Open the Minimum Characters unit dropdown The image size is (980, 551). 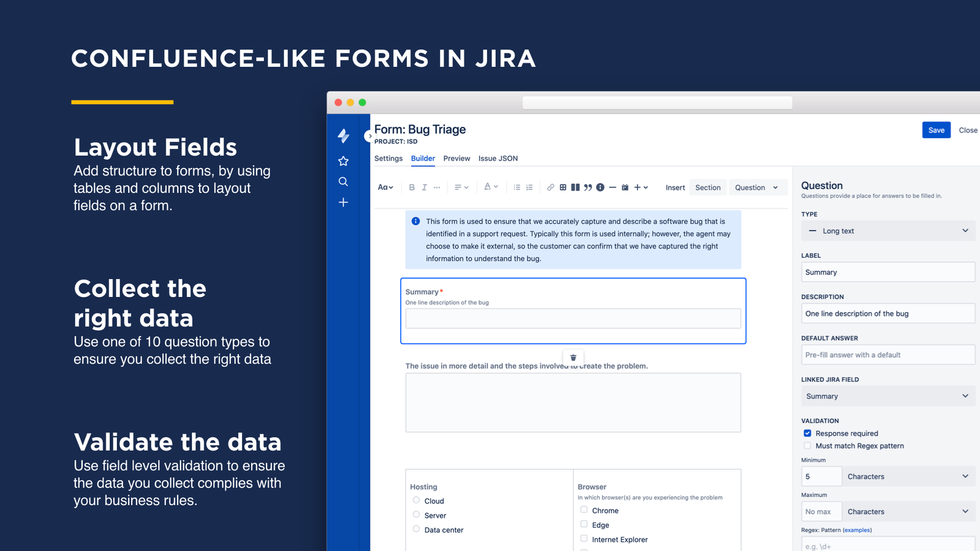tap(908, 476)
